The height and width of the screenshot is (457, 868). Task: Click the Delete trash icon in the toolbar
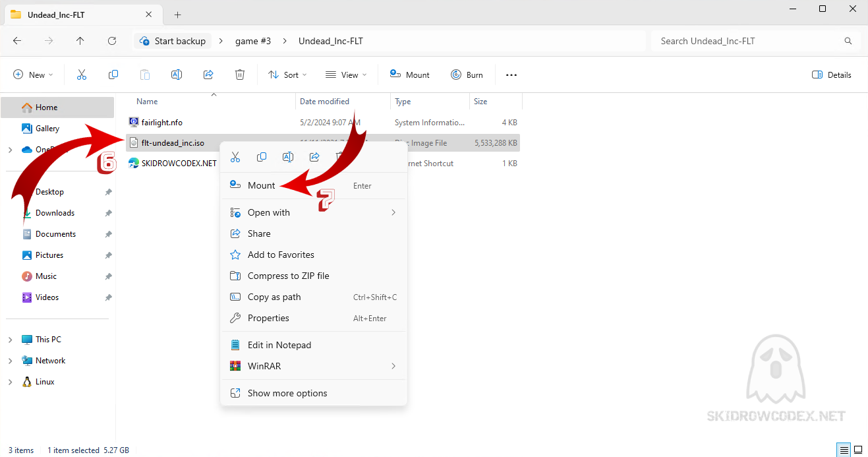coord(240,75)
